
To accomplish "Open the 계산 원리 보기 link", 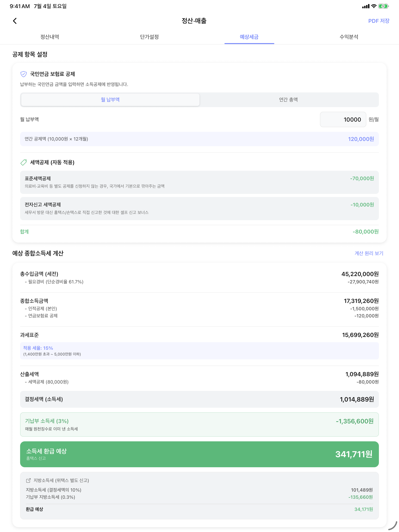I will coord(369,253).
